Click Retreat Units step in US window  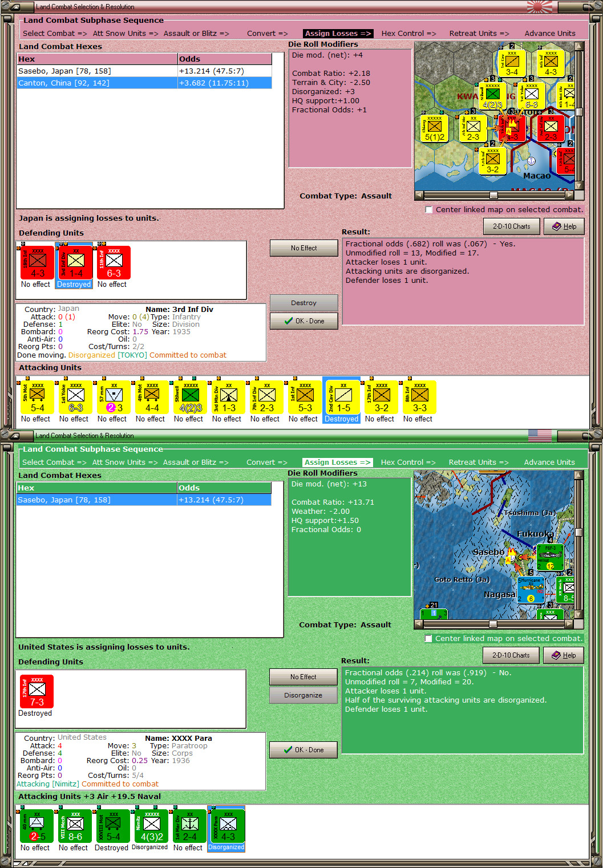click(x=479, y=463)
